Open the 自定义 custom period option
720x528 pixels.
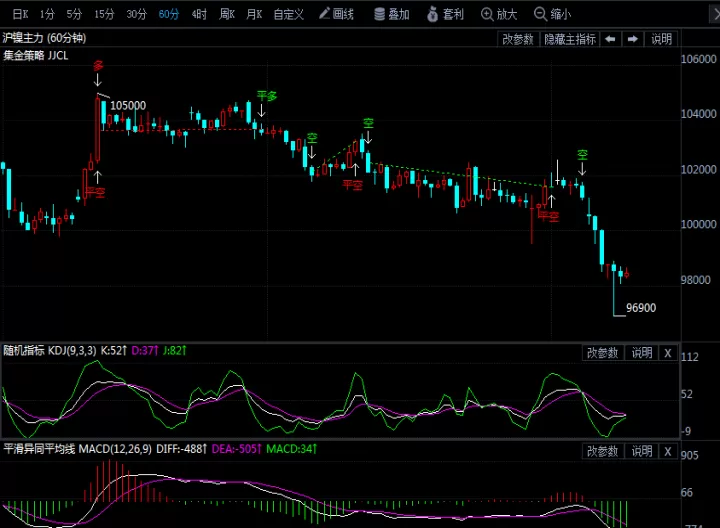coord(288,14)
